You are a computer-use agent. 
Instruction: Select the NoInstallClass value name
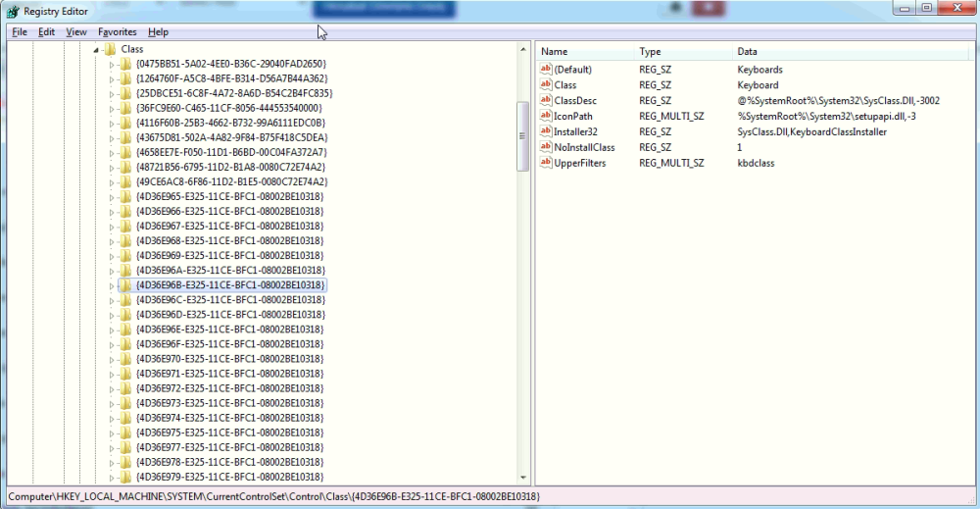(x=584, y=147)
